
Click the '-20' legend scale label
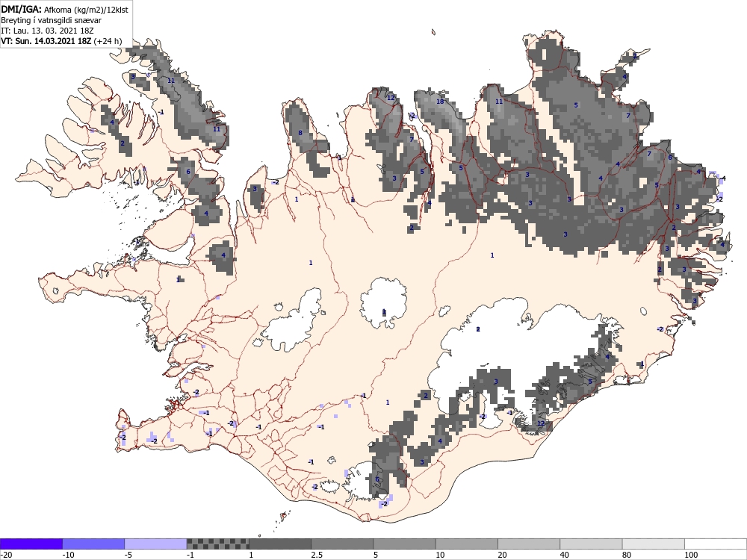[6, 555]
